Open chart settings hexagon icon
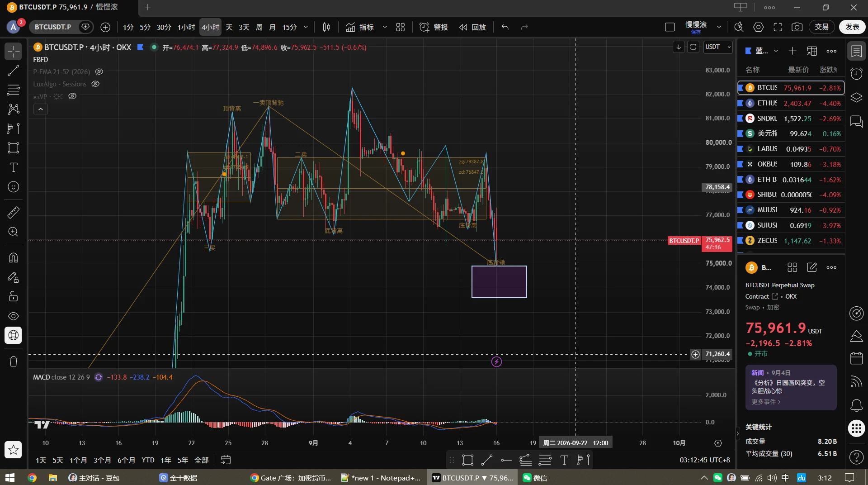 pos(759,27)
